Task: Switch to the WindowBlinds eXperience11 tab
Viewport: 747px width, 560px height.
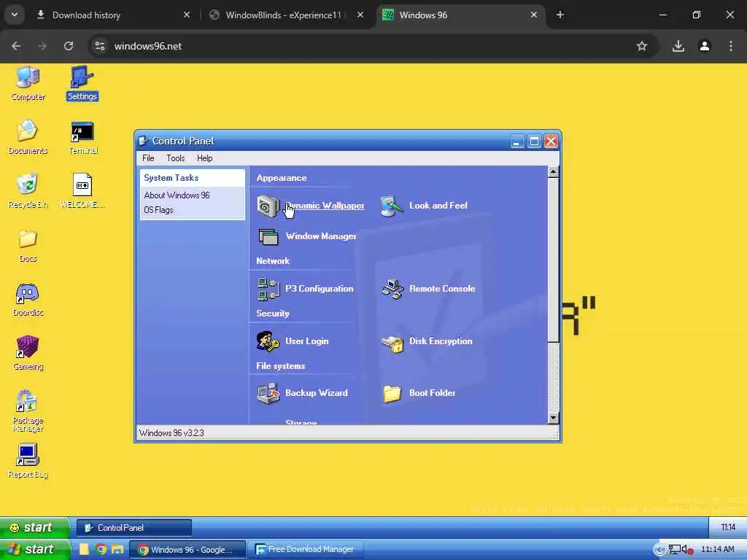Action: click(286, 15)
